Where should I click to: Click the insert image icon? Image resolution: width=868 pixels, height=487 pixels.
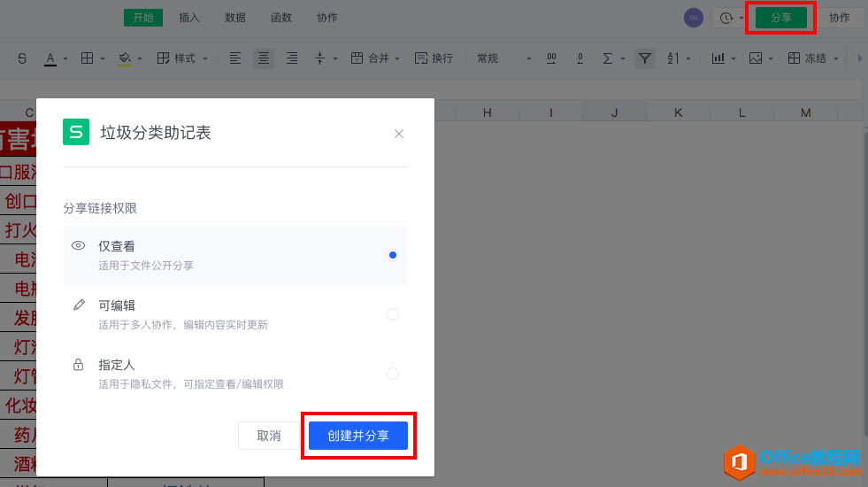click(x=756, y=58)
